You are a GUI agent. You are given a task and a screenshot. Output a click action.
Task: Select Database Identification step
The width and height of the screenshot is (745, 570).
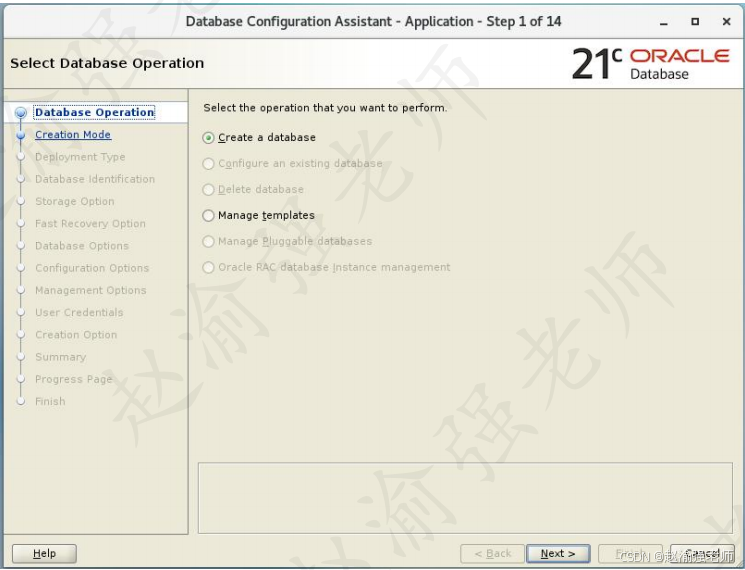point(95,179)
